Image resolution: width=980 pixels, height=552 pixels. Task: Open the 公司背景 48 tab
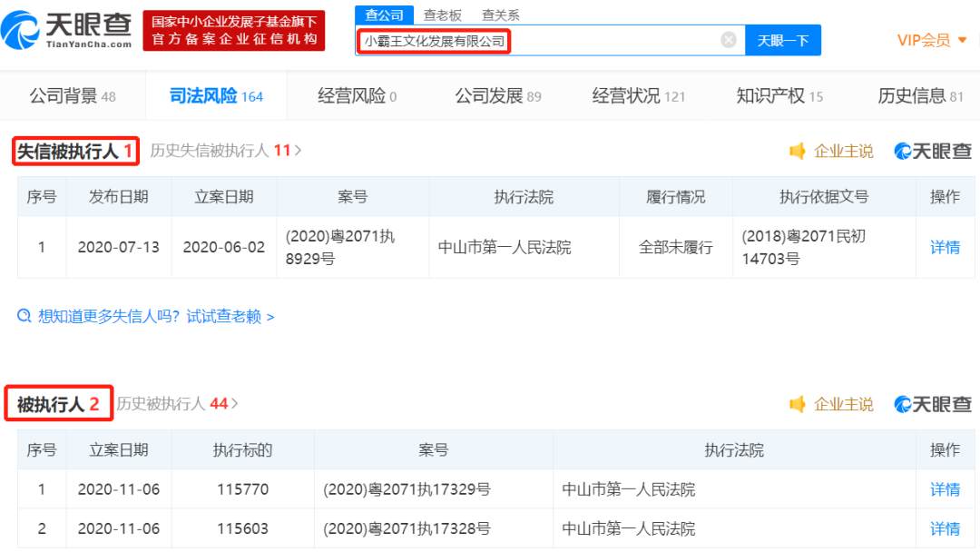tap(73, 95)
